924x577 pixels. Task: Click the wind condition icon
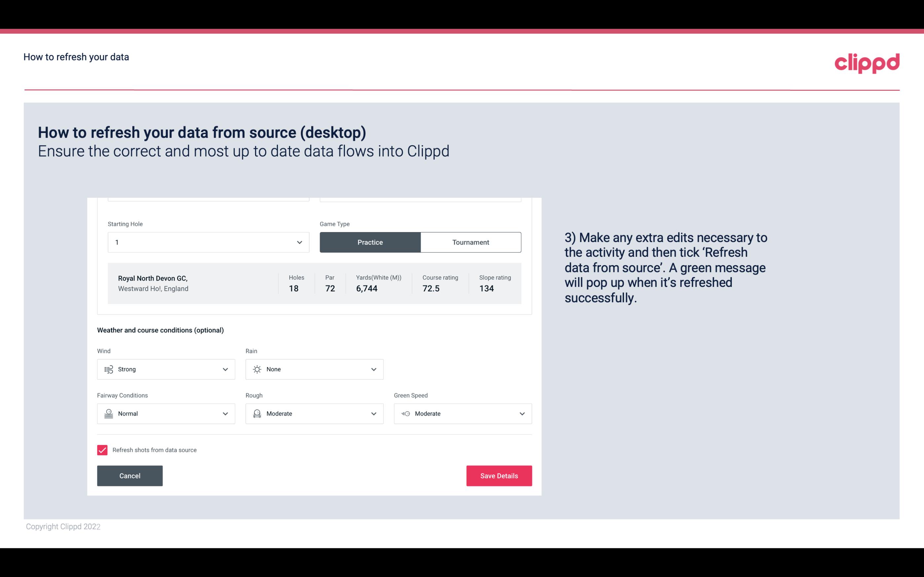click(108, 369)
